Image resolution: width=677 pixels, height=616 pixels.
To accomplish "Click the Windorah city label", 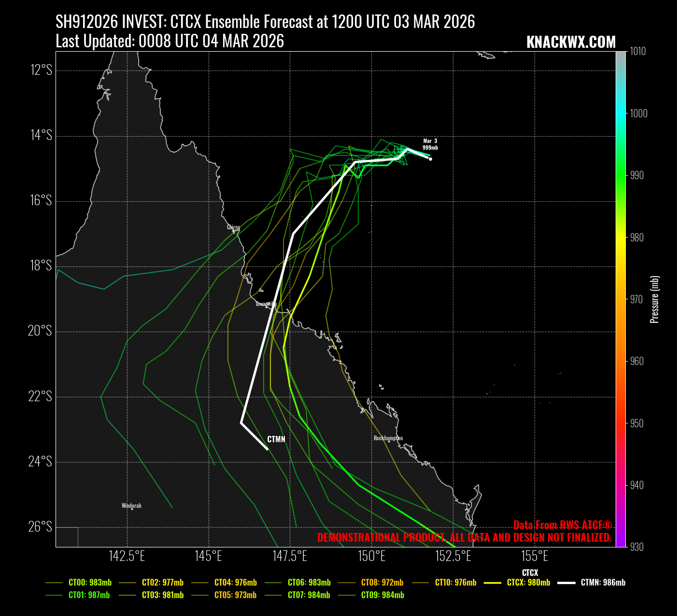I will coord(131,506).
